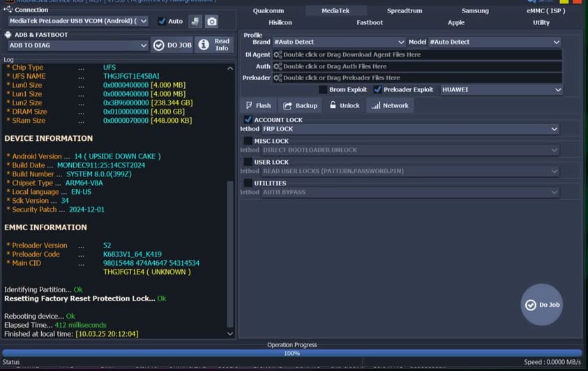Open the Unlock sub-tab
Image resolution: width=588 pixels, height=371 pixels.
345,106
